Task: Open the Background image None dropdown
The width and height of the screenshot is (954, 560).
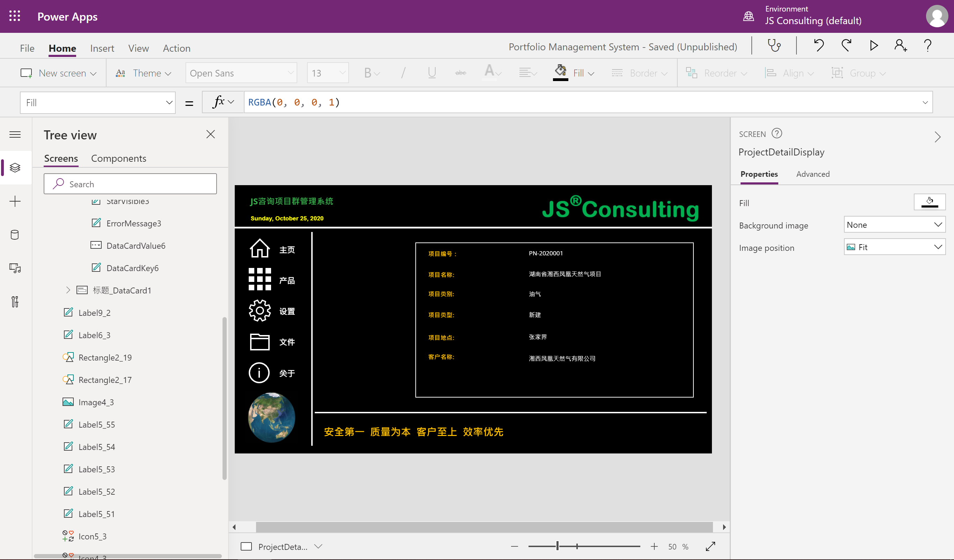Action: [x=895, y=225]
